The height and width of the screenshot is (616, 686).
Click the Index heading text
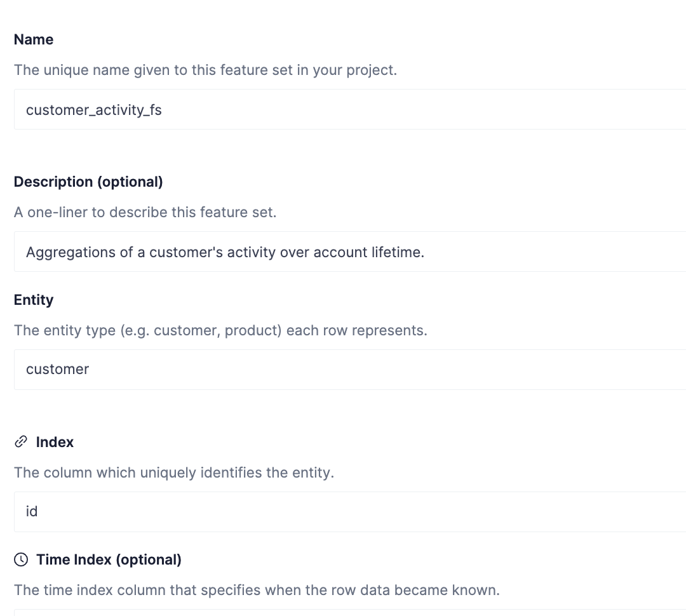click(55, 442)
